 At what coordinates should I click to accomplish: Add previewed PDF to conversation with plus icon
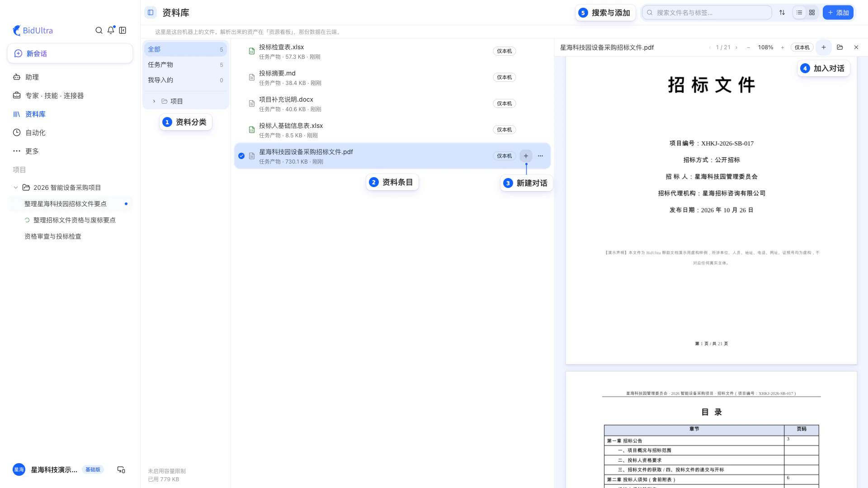824,47
